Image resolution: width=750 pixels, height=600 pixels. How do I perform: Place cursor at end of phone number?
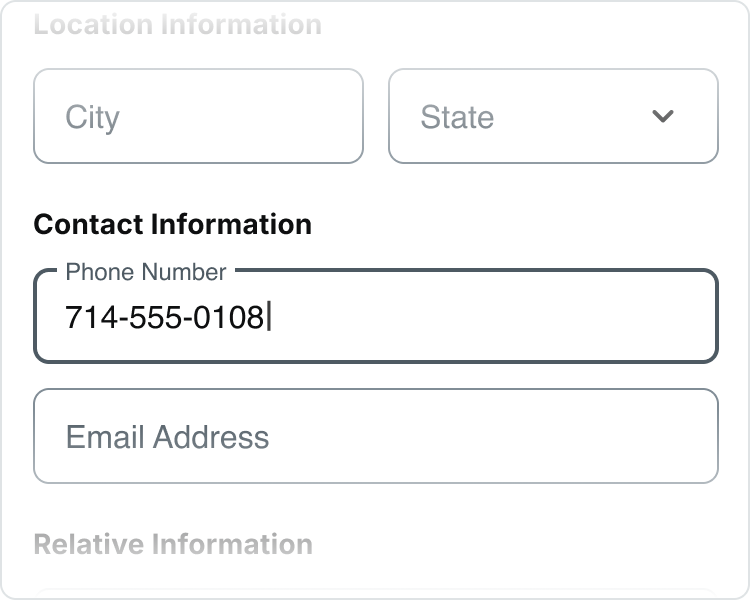click(x=268, y=318)
